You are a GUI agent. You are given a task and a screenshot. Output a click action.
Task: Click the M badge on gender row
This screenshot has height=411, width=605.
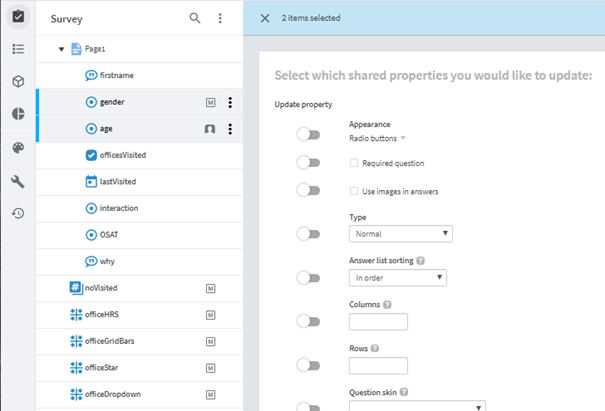click(210, 102)
